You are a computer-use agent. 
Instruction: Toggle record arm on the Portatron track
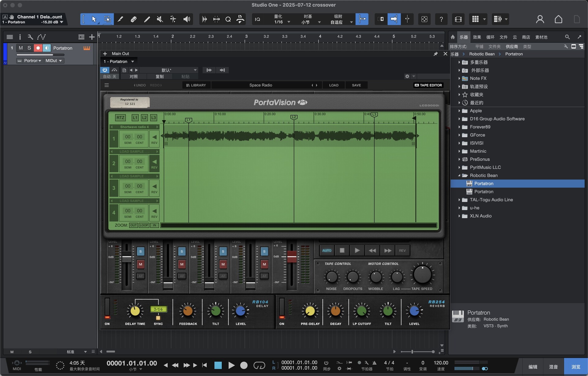pos(38,48)
